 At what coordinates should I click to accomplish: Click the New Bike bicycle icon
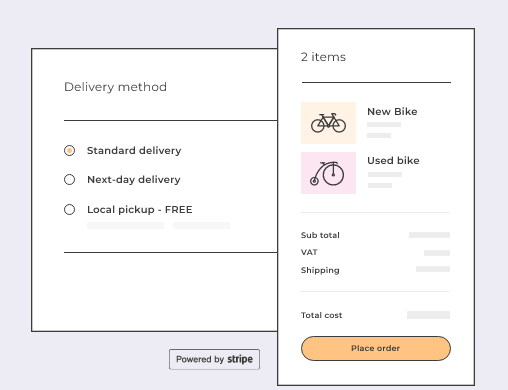(328, 123)
